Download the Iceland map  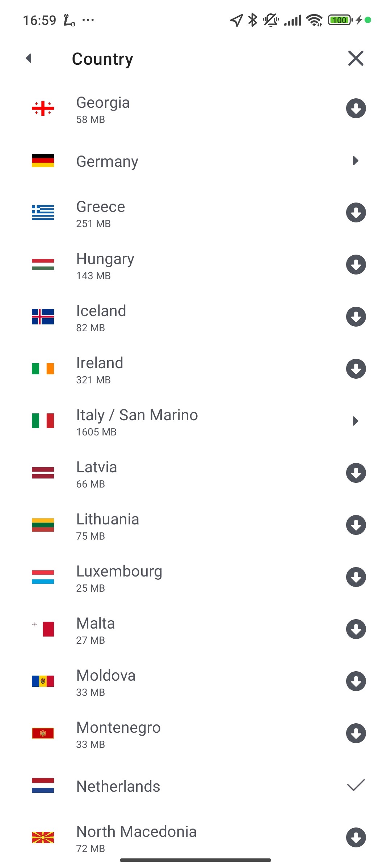click(356, 317)
